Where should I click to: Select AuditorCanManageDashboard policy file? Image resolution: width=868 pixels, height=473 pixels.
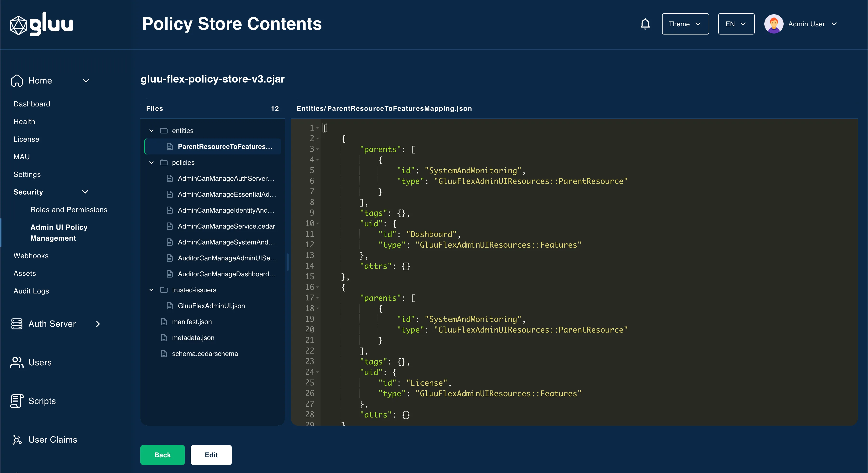213,274
